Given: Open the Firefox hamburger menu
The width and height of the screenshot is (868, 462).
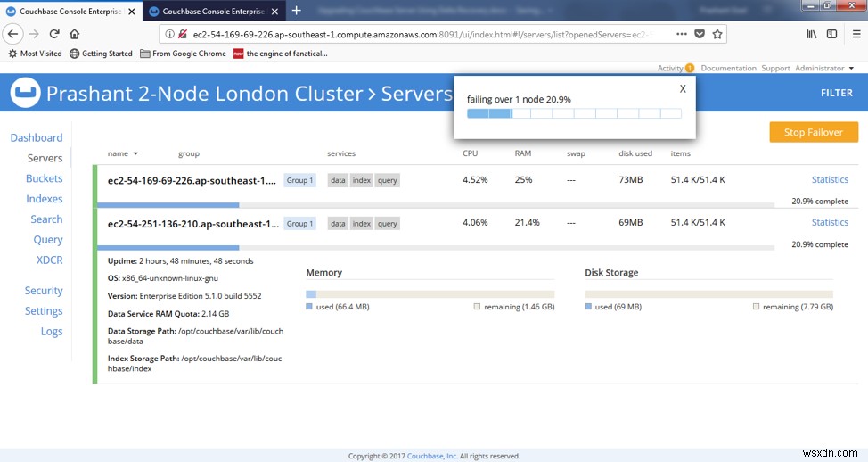Looking at the screenshot, I should click(x=856, y=34).
